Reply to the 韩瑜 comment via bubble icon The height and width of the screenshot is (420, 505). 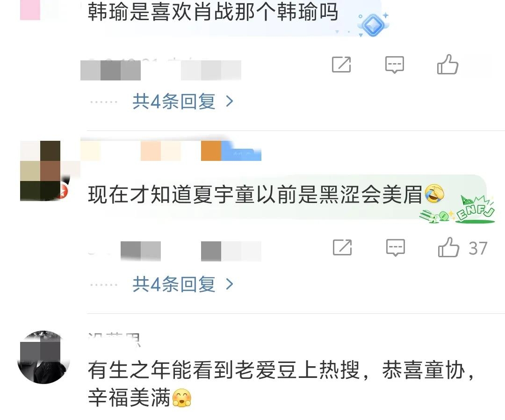point(395,65)
